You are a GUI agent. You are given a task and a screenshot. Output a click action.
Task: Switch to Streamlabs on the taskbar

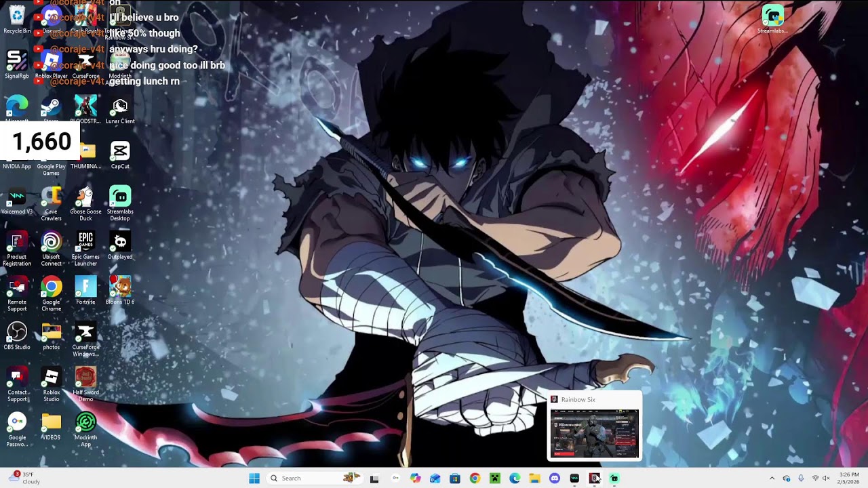click(x=614, y=479)
